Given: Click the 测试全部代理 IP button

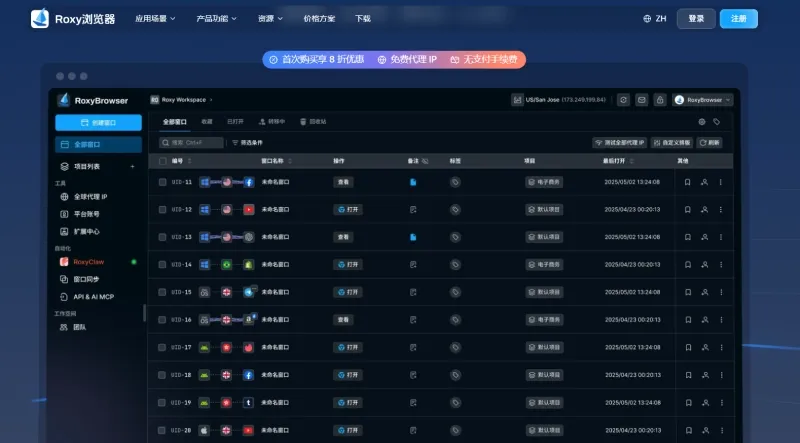Looking at the screenshot, I should click(x=620, y=143).
